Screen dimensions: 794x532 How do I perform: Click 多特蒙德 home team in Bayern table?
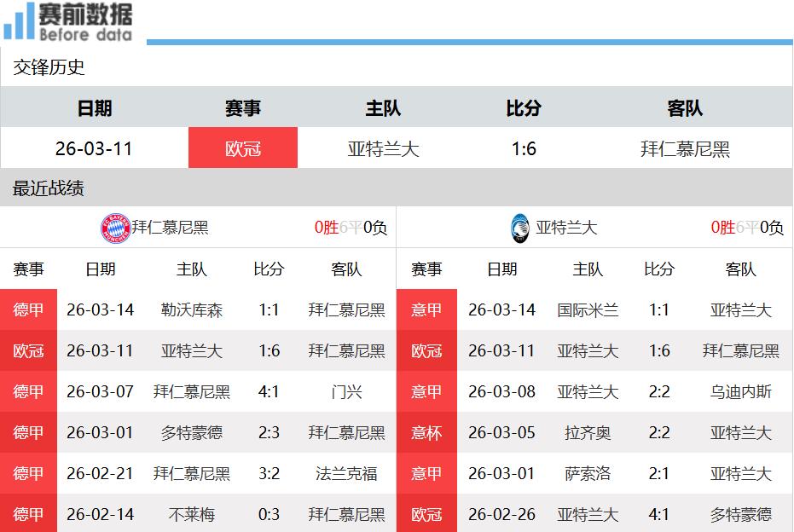pos(192,433)
